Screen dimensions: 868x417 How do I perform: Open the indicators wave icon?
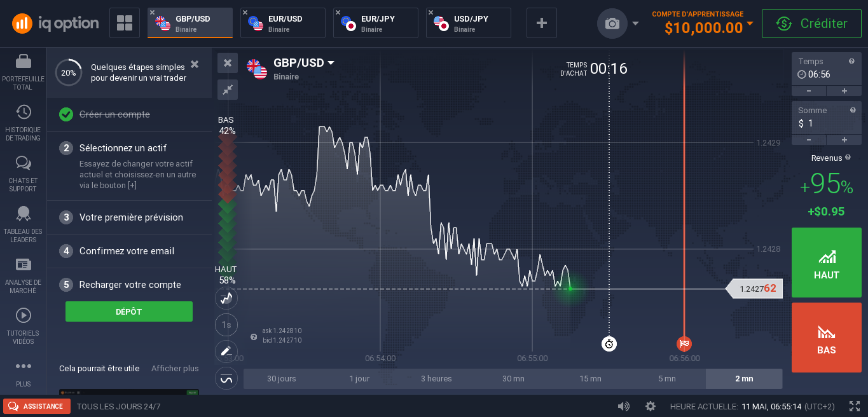(226, 379)
